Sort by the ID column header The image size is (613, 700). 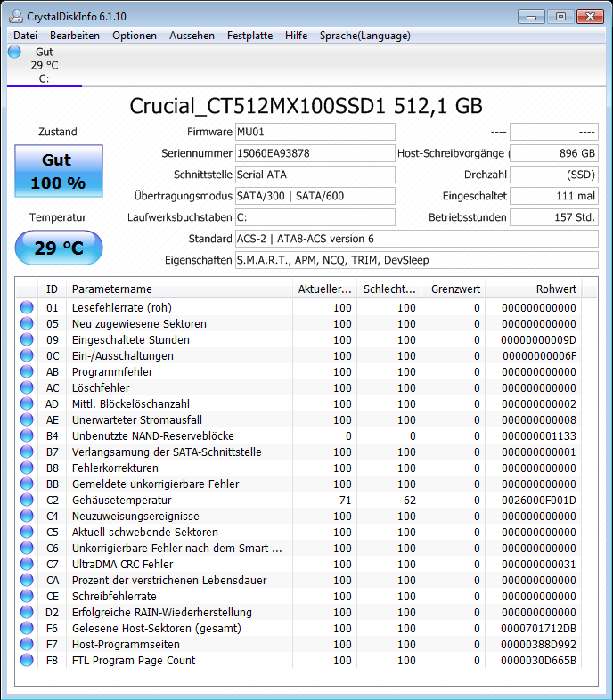point(52,289)
